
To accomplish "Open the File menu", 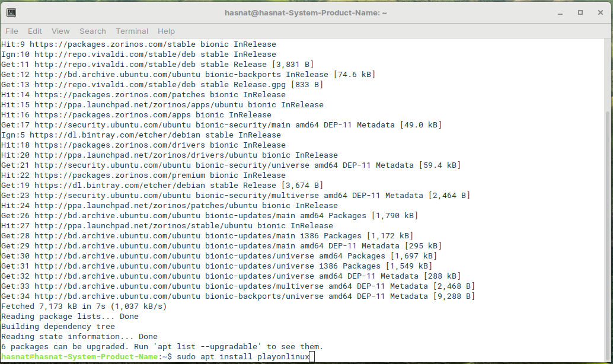I will (x=12, y=31).
